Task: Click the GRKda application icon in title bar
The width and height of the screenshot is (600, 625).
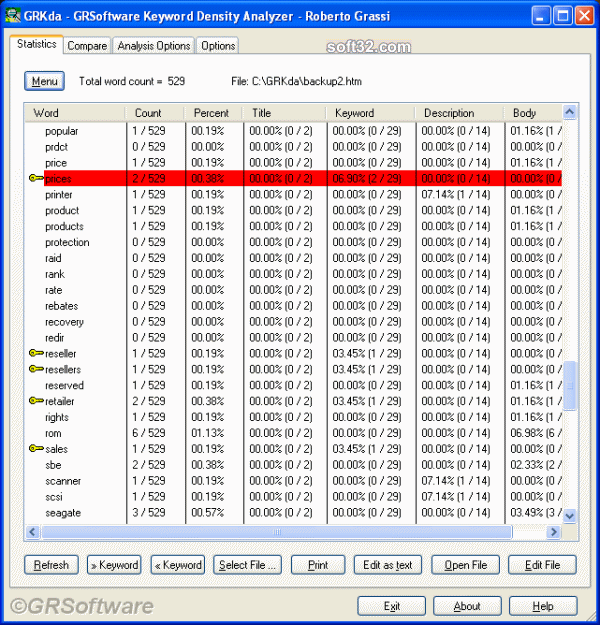Action: [13, 16]
